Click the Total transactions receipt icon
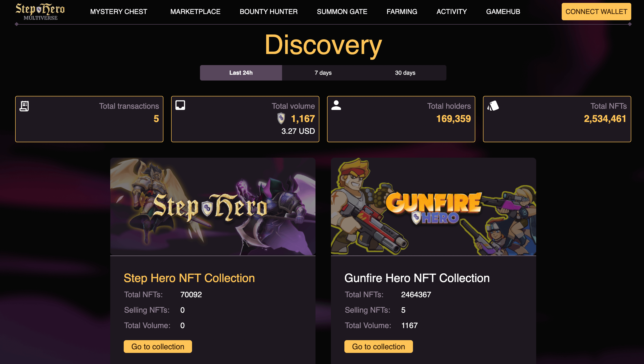Image resolution: width=644 pixels, height=364 pixels. [x=24, y=106]
